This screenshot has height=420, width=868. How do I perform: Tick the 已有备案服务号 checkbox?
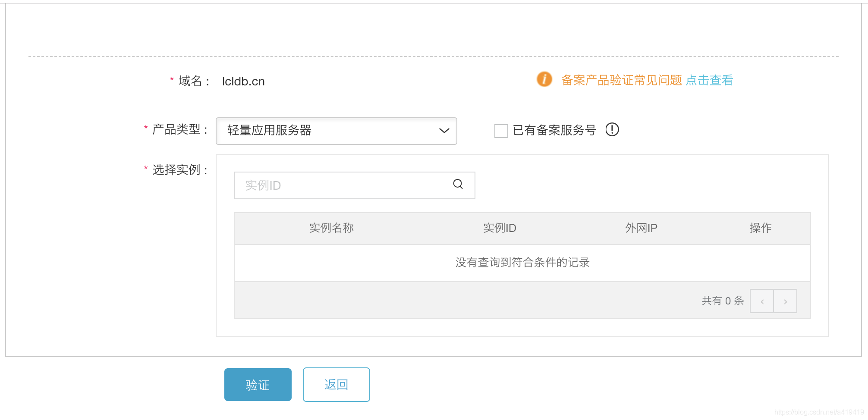(501, 131)
